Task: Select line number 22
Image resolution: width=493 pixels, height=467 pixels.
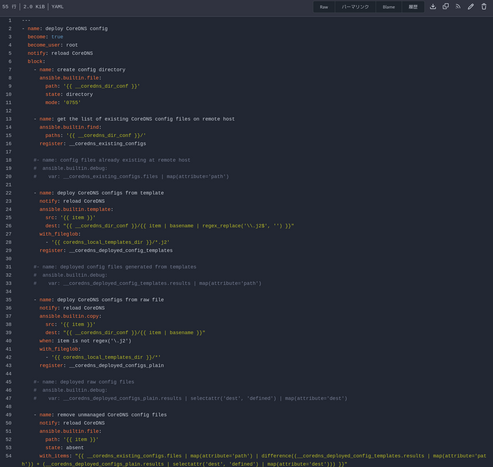Action: 8,193
